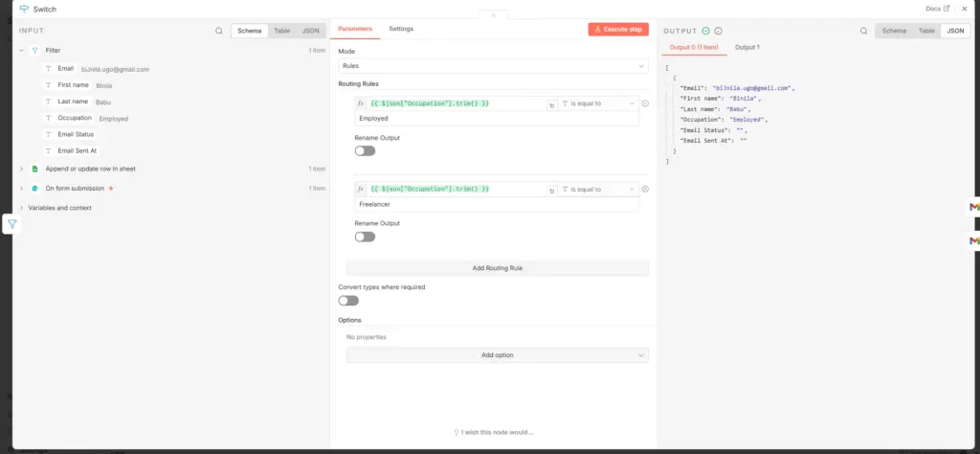Click the input panel search icon
This screenshot has width=980, height=454.
219,31
